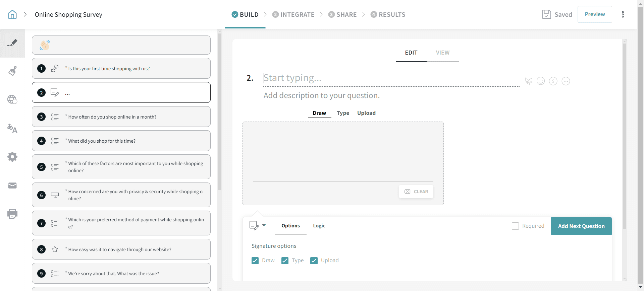This screenshot has height=291, width=644.
Task: Open the email envelope sidebar icon
Action: pyautogui.click(x=12, y=186)
